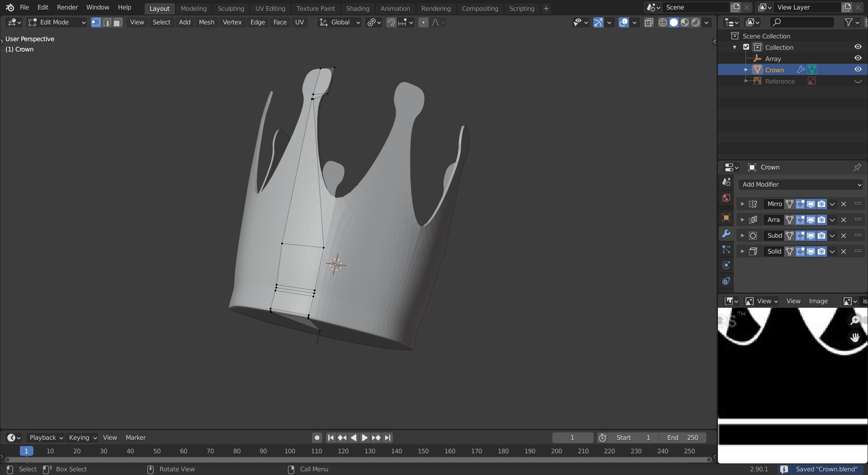Click the current frame number field
The height and width of the screenshot is (475, 868).
572,437
